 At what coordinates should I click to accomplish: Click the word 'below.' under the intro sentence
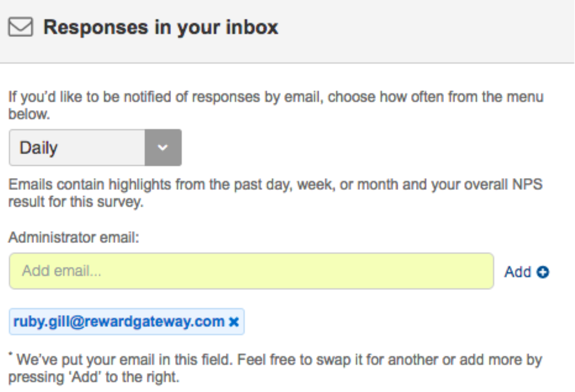(29, 114)
